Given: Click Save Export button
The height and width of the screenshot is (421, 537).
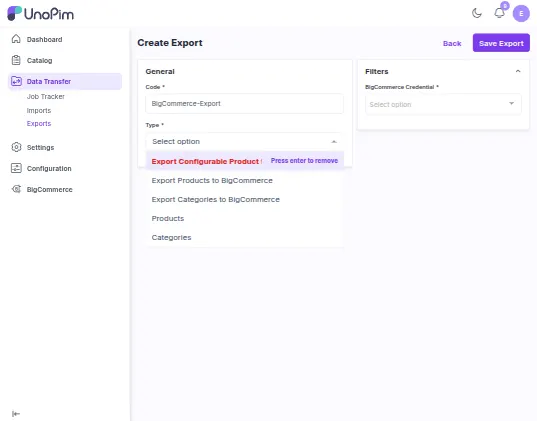Looking at the screenshot, I should [x=501, y=43].
